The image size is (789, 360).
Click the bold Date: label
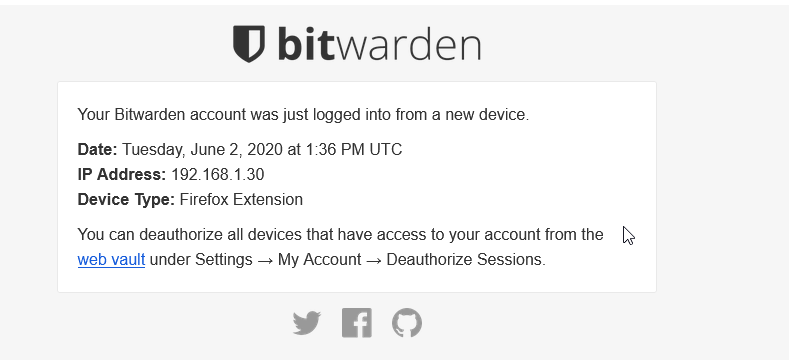click(x=97, y=150)
